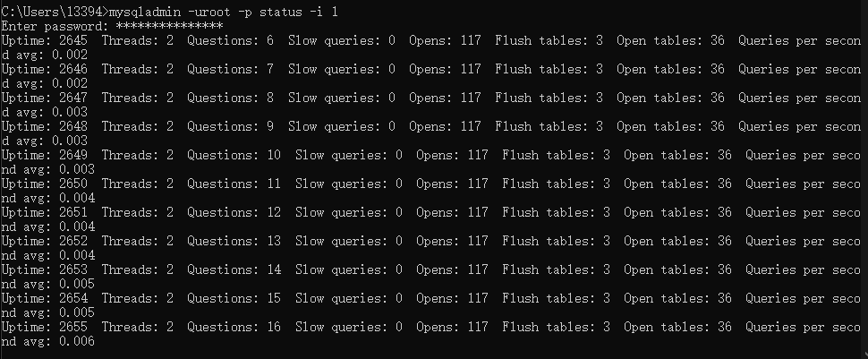Image resolution: width=868 pixels, height=359 pixels.
Task: Click the Questions: 16 value
Action: [x=234, y=327]
